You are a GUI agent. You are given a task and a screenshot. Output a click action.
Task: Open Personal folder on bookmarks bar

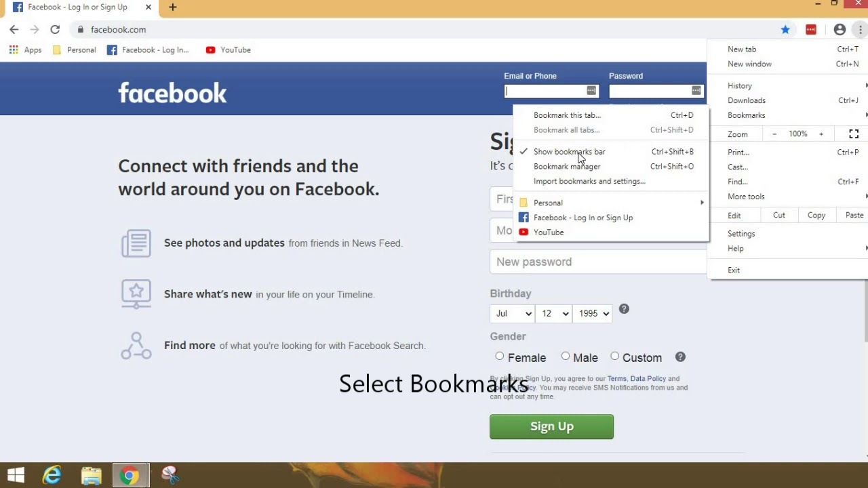[74, 49]
